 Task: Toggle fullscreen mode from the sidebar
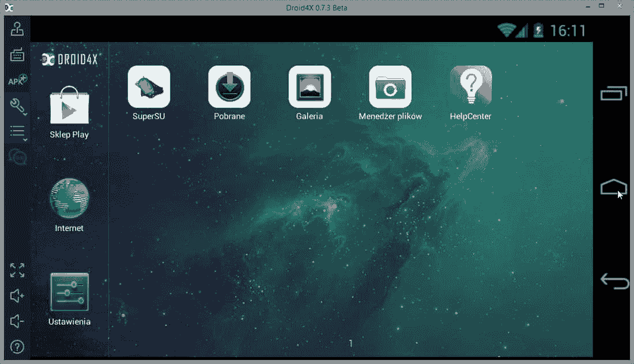16,270
